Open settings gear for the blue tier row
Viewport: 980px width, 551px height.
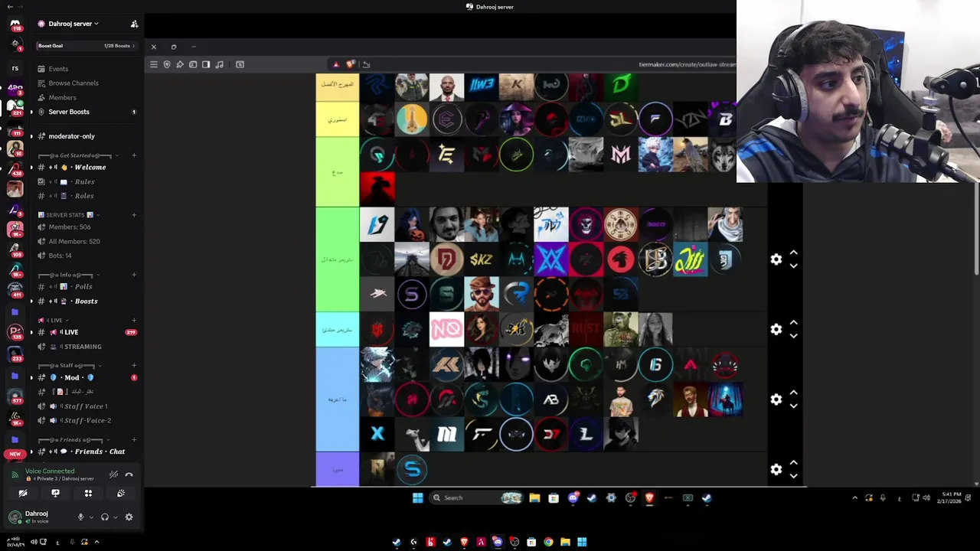(x=776, y=399)
